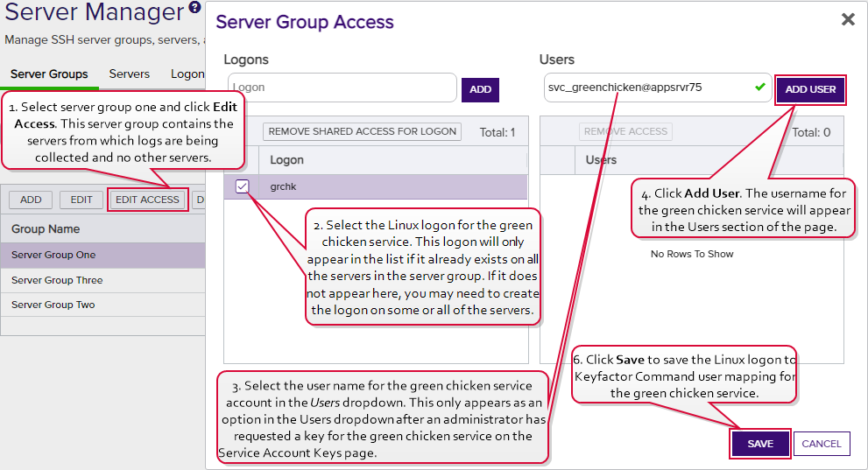Save the server group access mapping
The height and width of the screenshot is (470, 868).
point(759,444)
